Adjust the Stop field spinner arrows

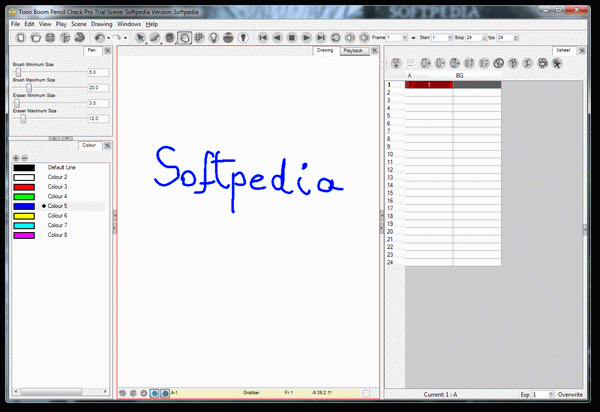(484, 37)
